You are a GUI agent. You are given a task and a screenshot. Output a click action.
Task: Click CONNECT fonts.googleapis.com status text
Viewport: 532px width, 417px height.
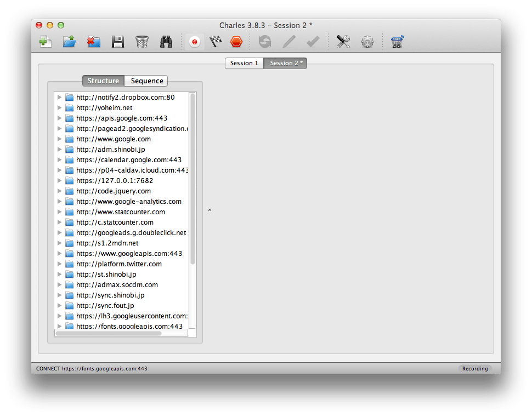point(92,369)
